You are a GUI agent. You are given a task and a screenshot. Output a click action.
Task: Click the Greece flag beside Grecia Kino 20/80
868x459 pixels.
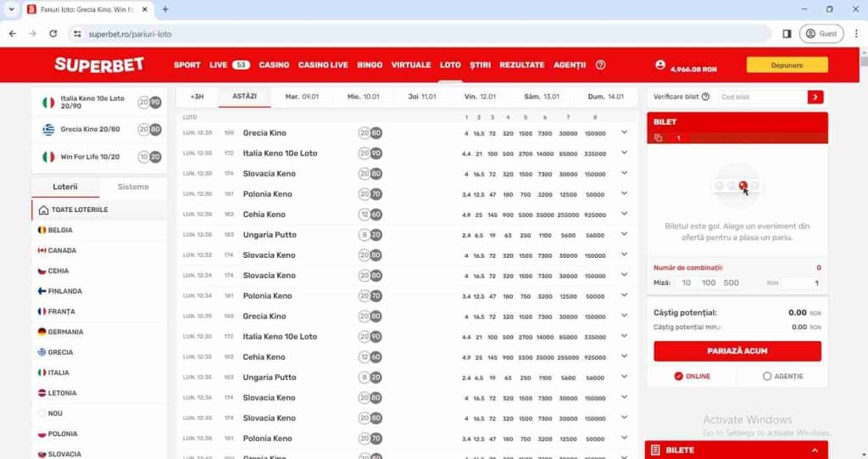coord(48,129)
